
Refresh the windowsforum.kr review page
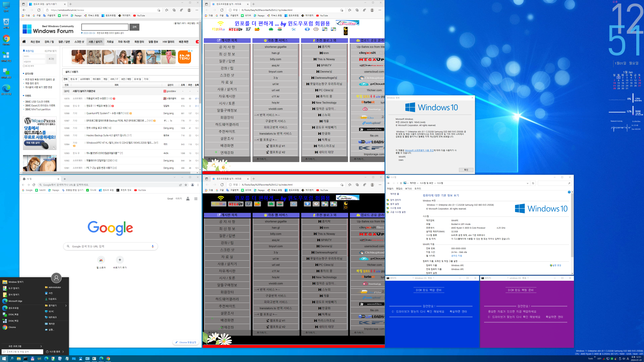[39, 10]
